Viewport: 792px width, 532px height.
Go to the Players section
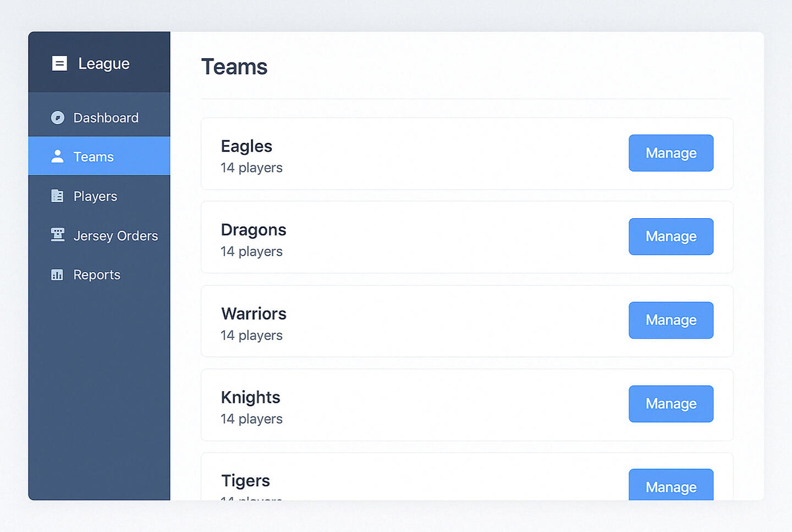(x=99, y=196)
